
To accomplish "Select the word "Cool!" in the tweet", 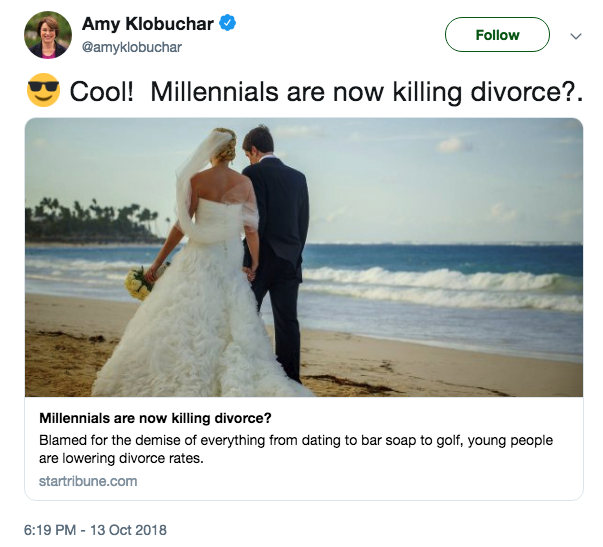I will click(104, 93).
